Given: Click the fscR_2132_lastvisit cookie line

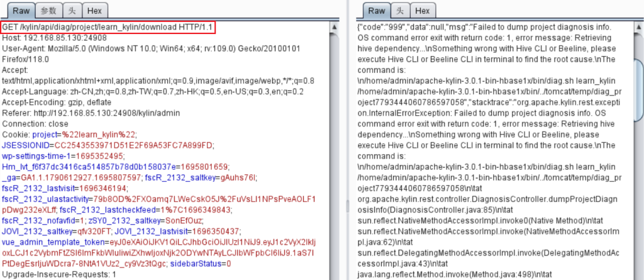Looking at the screenshot, I should point(65,188).
